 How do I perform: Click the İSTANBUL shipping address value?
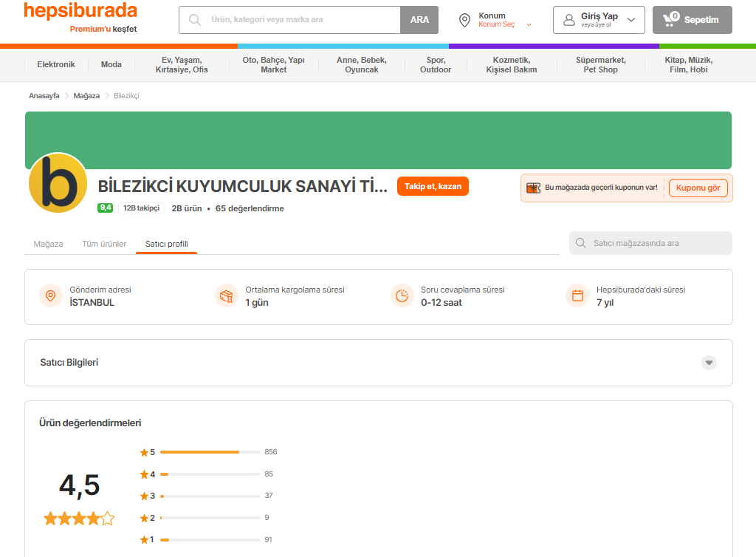pos(92,303)
